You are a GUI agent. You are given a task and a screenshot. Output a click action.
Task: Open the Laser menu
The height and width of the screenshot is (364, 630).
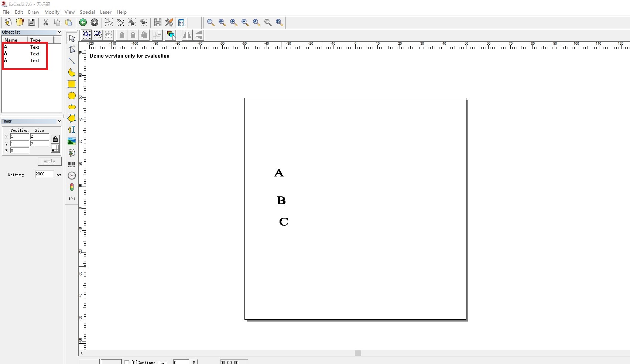(106, 12)
